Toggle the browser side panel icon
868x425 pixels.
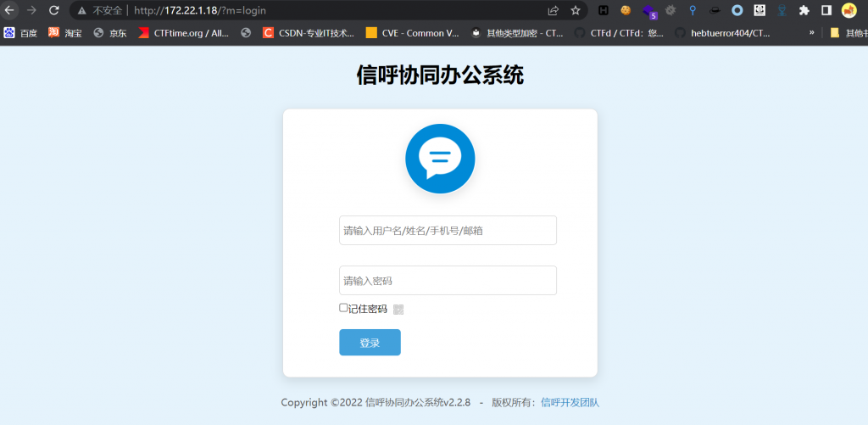(826, 11)
